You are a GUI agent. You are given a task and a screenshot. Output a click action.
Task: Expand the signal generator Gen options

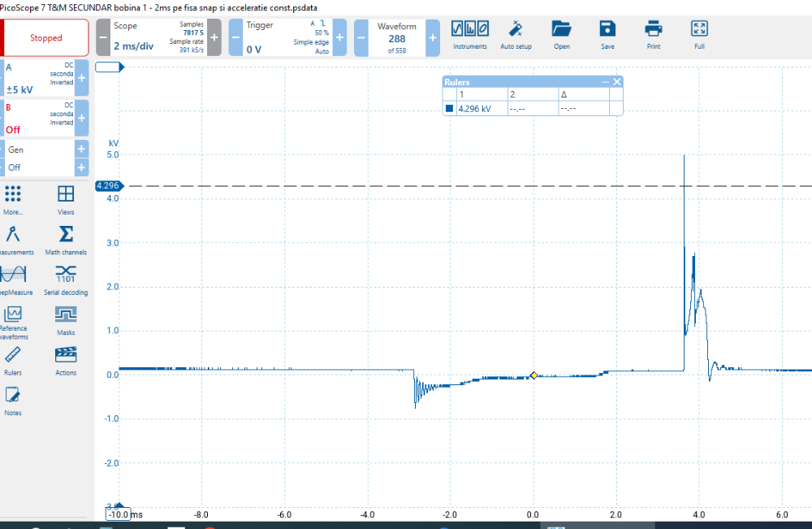82,149
